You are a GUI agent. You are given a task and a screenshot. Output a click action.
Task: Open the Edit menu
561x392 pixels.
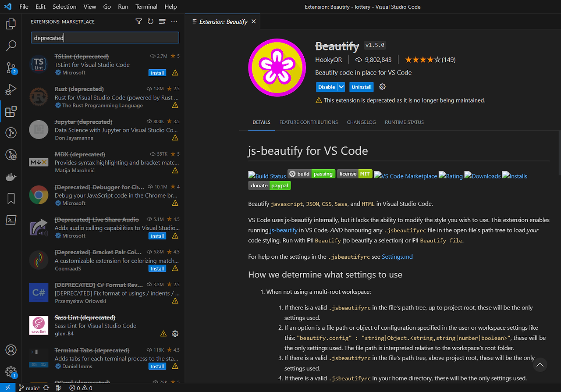tap(40, 7)
